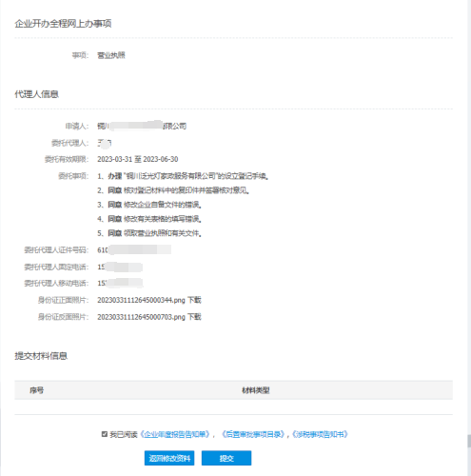471x476 pixels.
Task: Click the 企业开办全程网上办事项 heading
Action: click(x=63, y=24)
